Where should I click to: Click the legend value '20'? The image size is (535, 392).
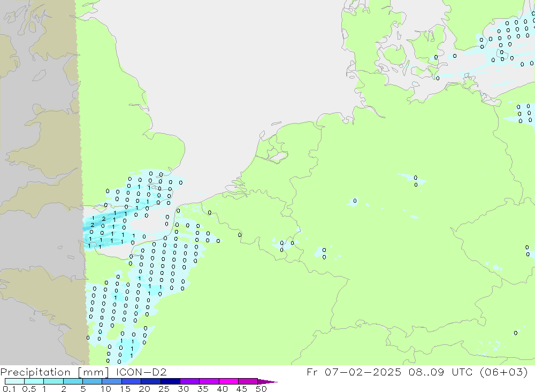pyautogui.click(x=144, y=389)
